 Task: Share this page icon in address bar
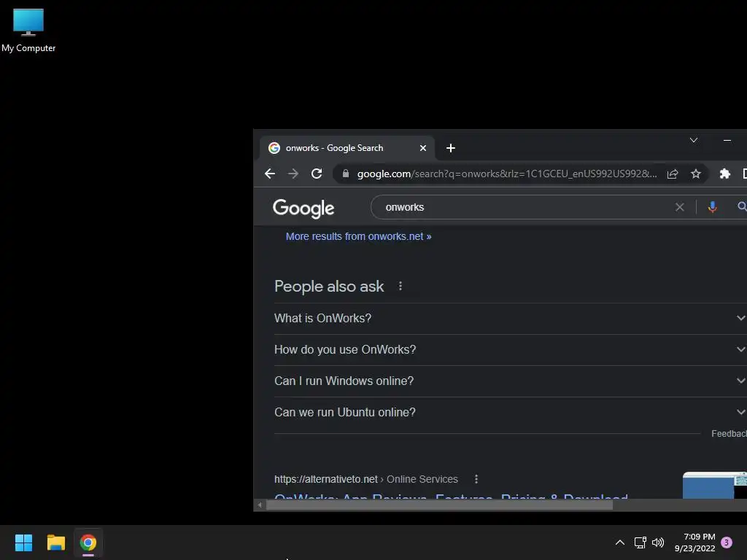(673, 174)
